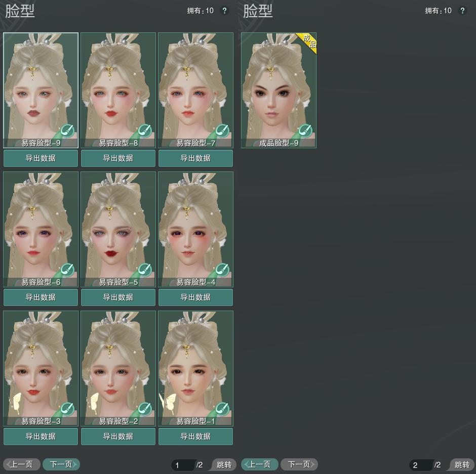Export data for 易容脸型-4

(196, 297)
